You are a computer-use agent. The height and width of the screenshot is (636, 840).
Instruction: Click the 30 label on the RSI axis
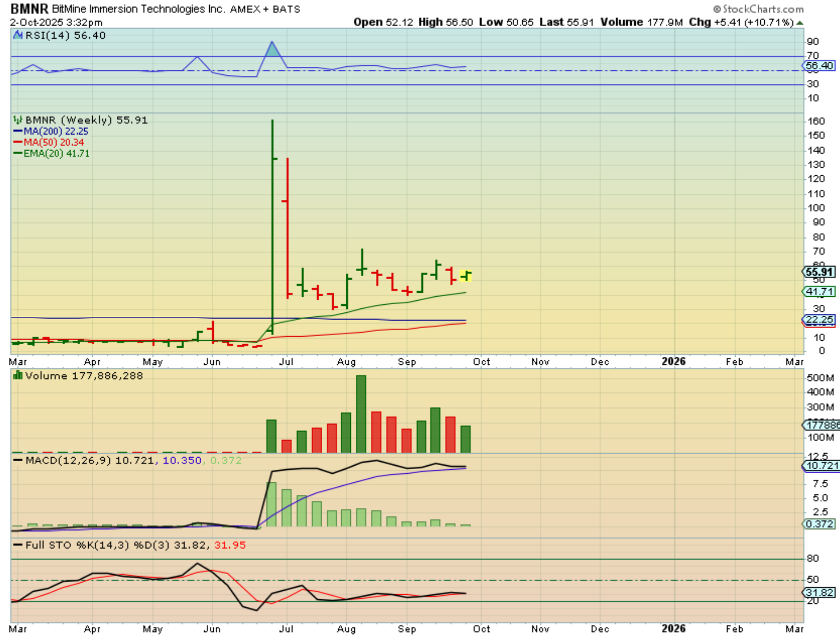[x=813, y=84]
